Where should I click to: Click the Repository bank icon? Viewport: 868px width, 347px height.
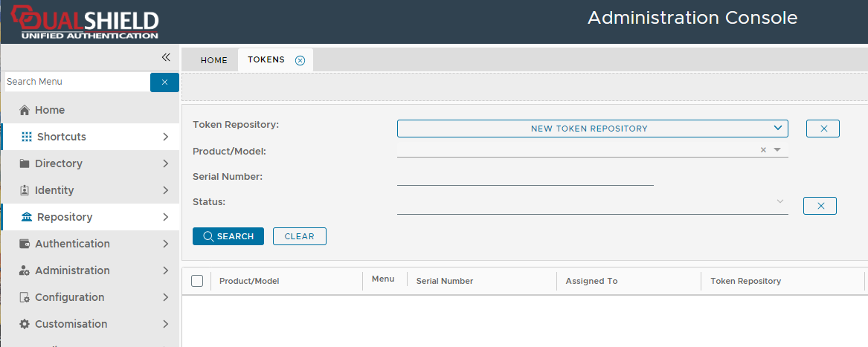(x=27, y=217)
